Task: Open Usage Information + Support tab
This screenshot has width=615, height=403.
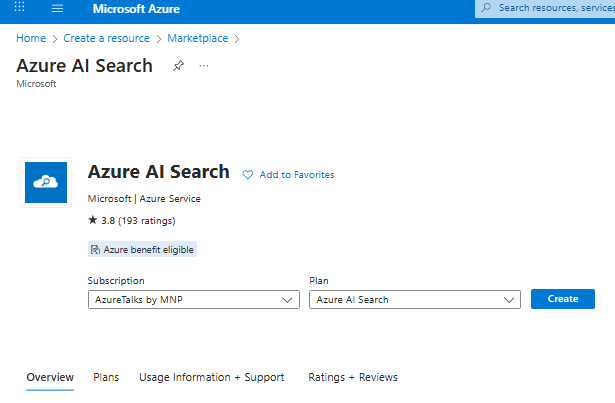Action: (211, 377)
